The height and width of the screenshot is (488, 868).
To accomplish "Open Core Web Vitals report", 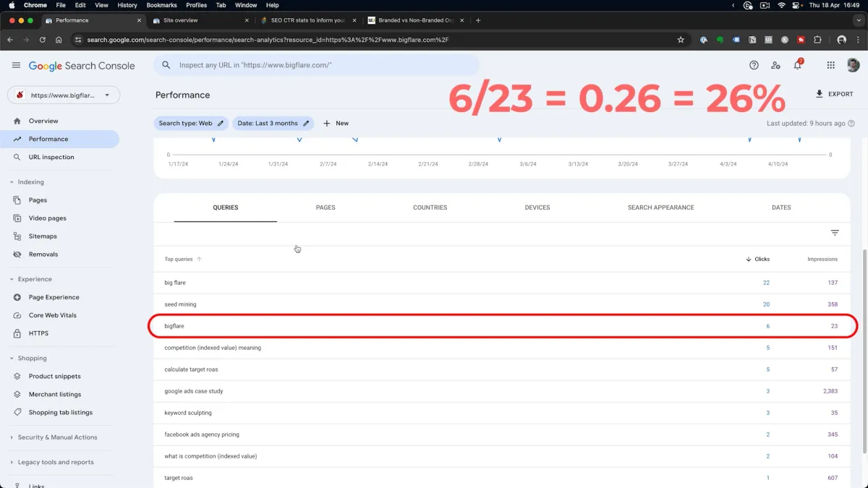I will 60,315.
